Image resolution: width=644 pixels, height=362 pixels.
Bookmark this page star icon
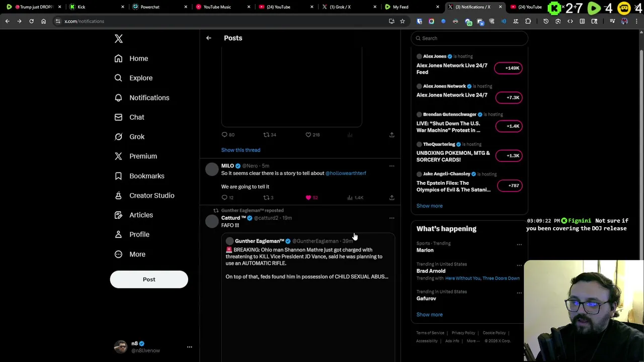[402, 21]
